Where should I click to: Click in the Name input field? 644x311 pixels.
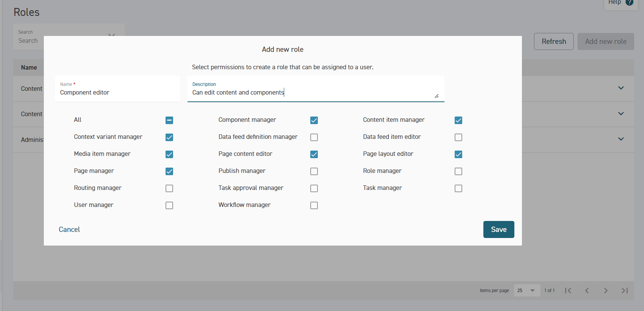pyautogui.click(x=117, y=93)
